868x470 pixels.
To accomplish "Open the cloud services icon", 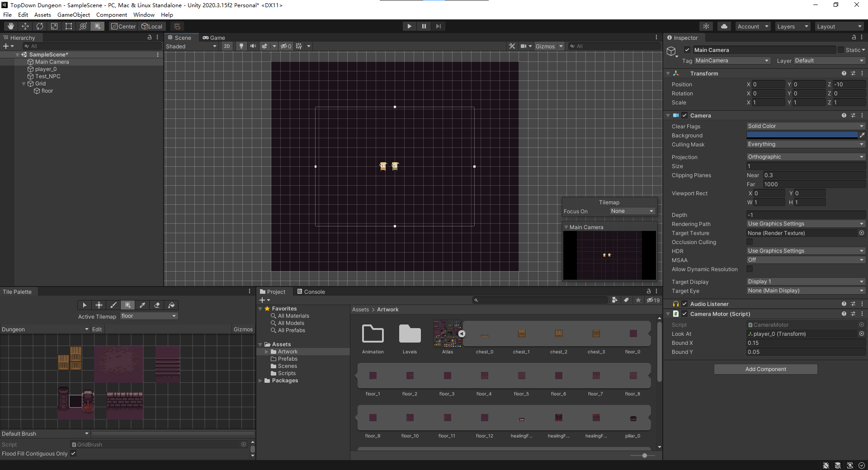I will pos(724,26).
